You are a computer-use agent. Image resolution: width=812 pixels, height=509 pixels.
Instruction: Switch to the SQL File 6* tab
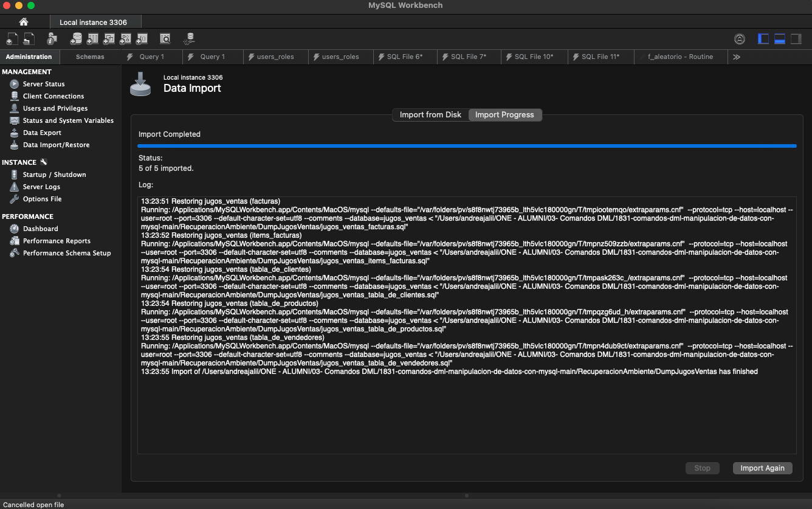(404, 57)
